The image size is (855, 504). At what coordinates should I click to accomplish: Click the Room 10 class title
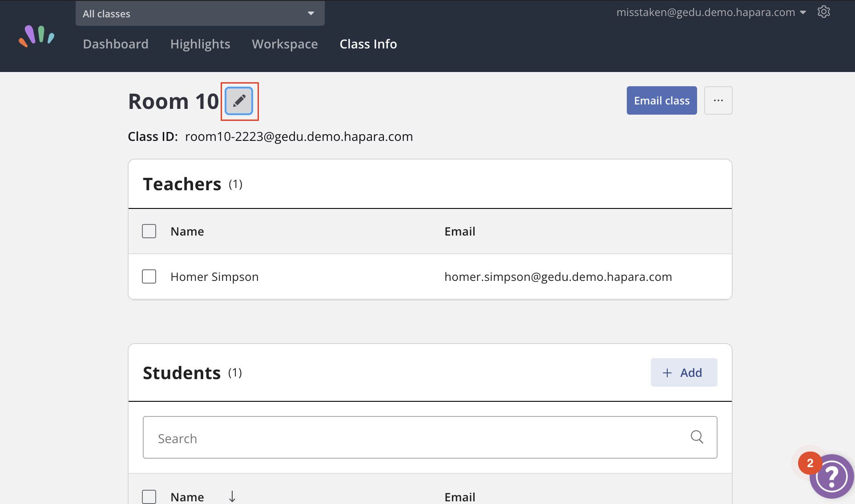point(173,101)
